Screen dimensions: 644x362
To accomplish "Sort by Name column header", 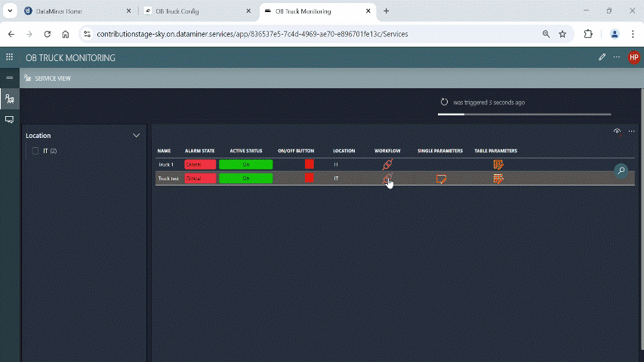I will [164, 151].
